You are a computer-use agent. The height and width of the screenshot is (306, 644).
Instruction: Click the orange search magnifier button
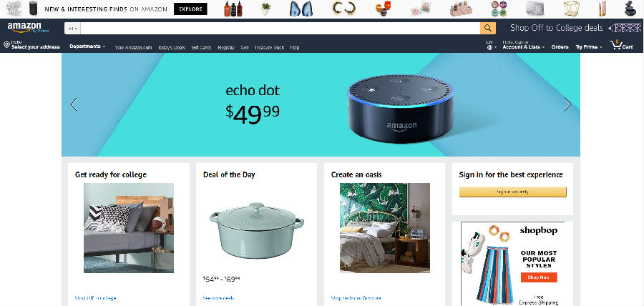487,28
